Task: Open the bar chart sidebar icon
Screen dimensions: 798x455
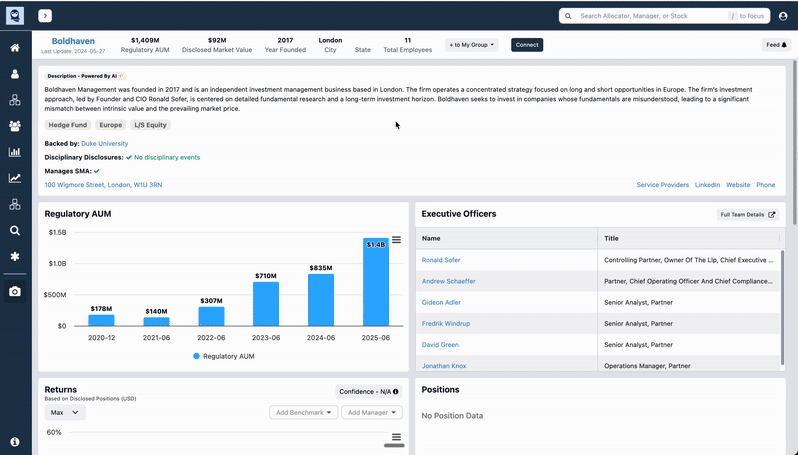Action: (15, 152)
